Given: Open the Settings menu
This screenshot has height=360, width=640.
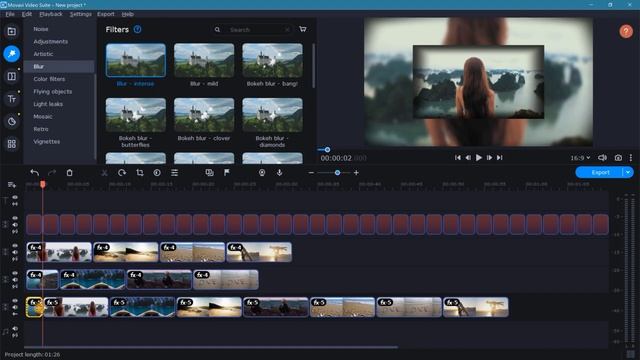Looking at the screenshot, I should tap(80, 14).
